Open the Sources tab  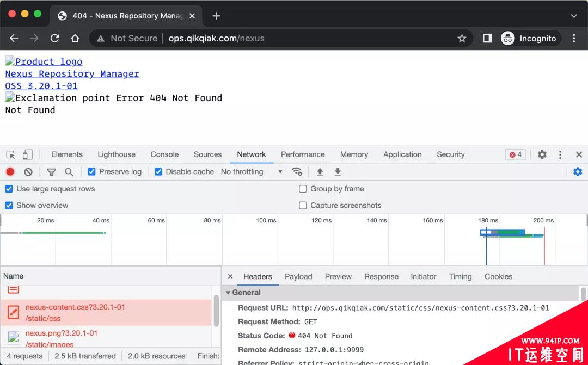207,154
